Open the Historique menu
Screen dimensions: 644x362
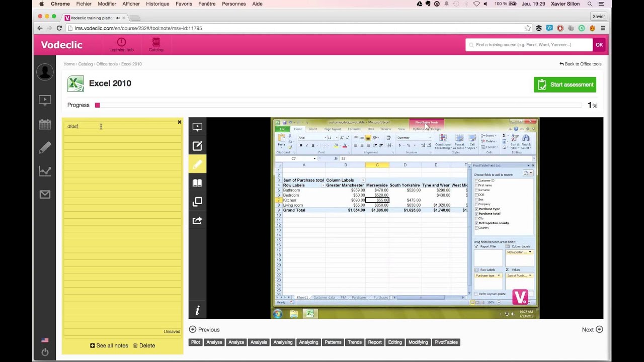(x=157, y=4)
